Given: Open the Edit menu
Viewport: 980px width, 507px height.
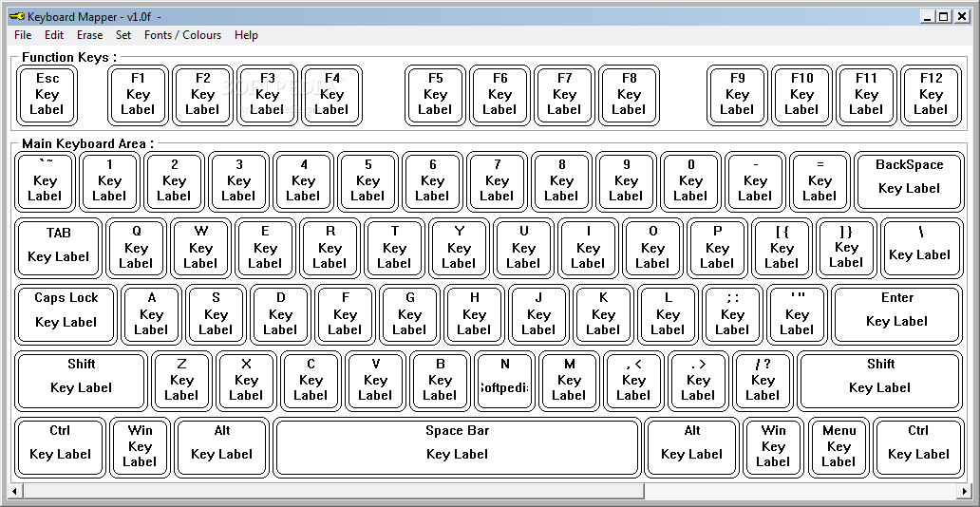Looking at the screenshot, I should click(x=54, y=35).
